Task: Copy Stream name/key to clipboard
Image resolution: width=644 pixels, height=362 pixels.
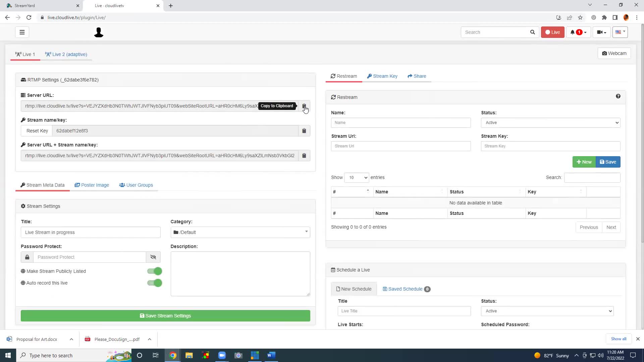Action: tap(304, 131)
